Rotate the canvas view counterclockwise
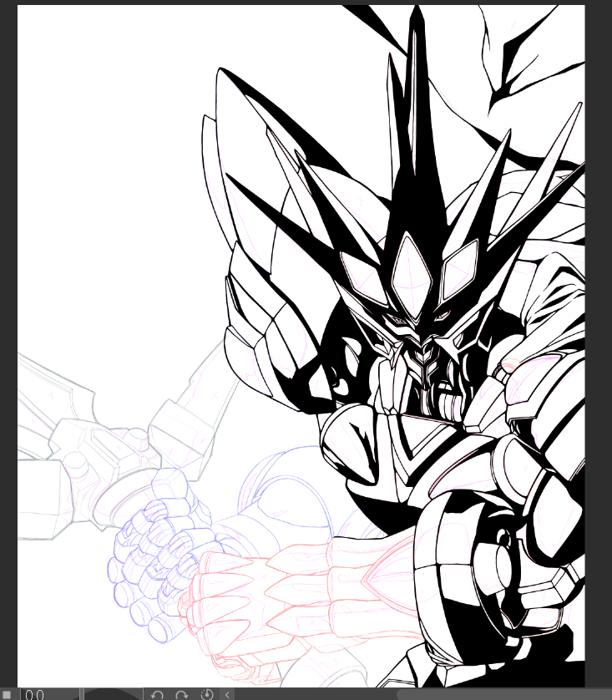 click(x=157, y=695)
